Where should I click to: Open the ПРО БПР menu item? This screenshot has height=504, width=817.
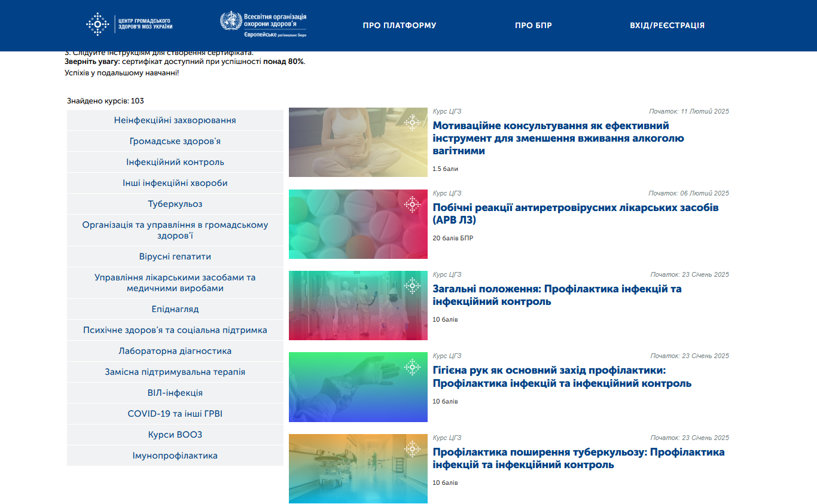[x=533, y=26]
